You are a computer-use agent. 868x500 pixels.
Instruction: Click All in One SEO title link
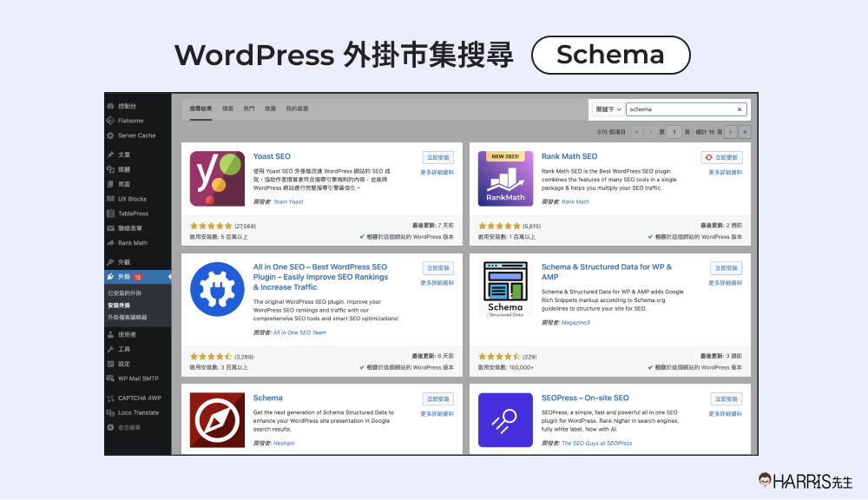coord(320,277)
